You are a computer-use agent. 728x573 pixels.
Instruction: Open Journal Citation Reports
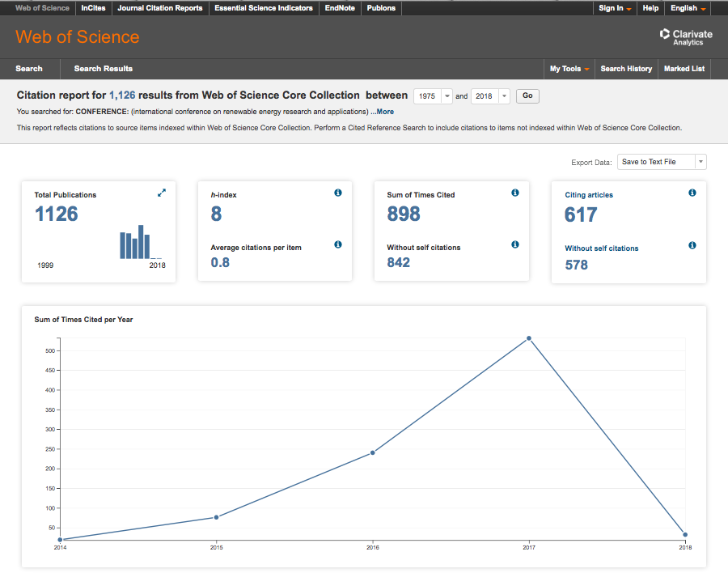(x=159, y=8)
